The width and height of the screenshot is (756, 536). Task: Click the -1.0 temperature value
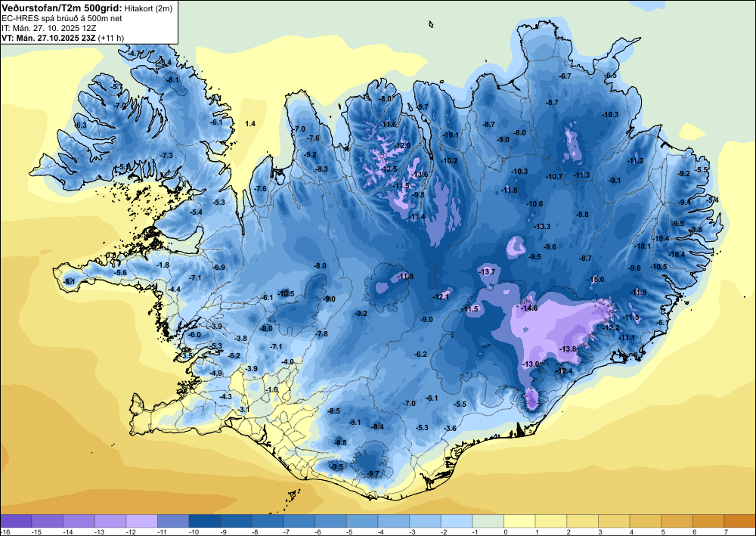coord(272,389)
